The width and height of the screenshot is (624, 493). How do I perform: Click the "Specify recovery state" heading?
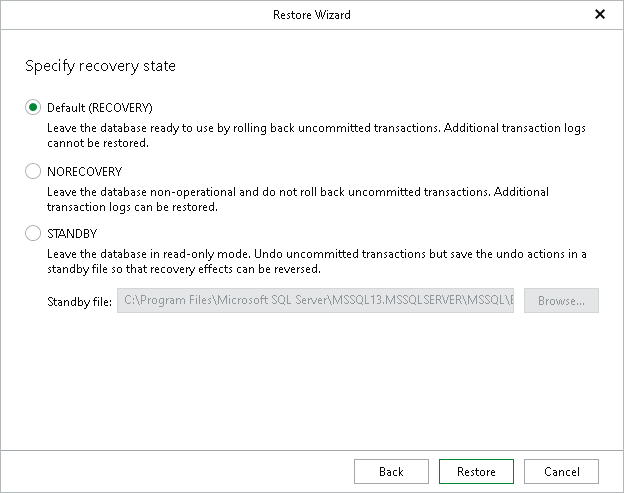[x=100, y=66]
